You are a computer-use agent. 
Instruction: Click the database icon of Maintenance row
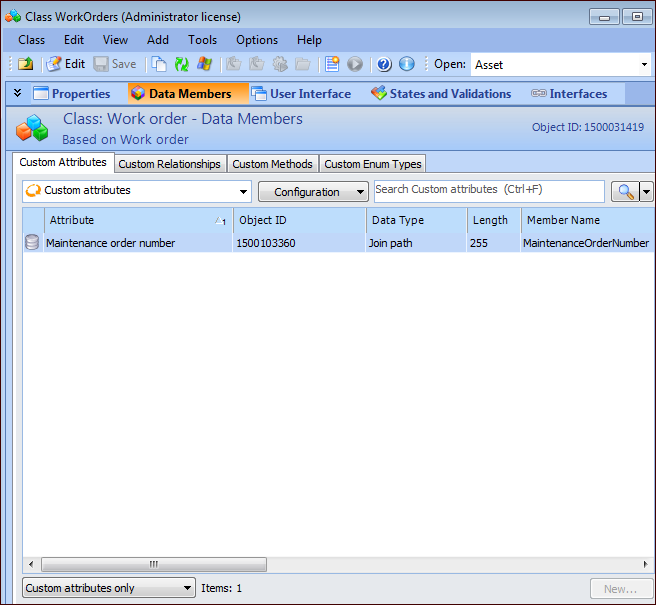tap(32, 243)
